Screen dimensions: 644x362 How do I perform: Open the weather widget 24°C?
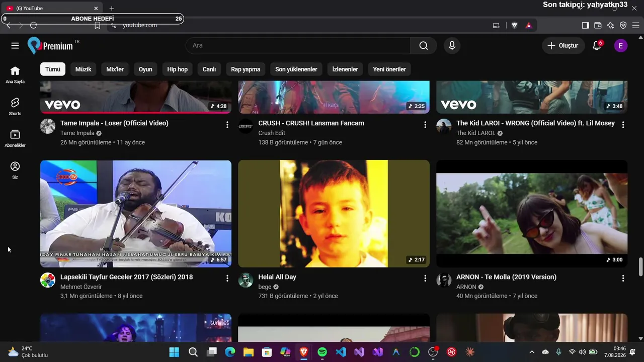pos(28,352)
